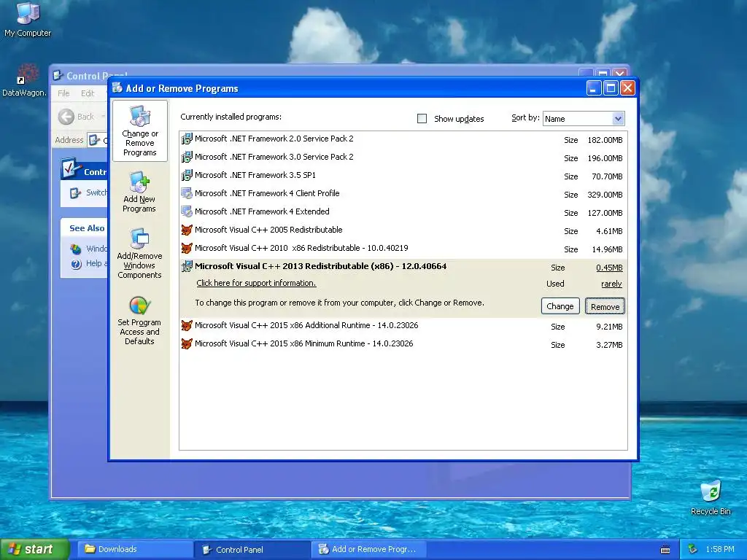Open 'Click here for support information' link

(x=256, y=284)
